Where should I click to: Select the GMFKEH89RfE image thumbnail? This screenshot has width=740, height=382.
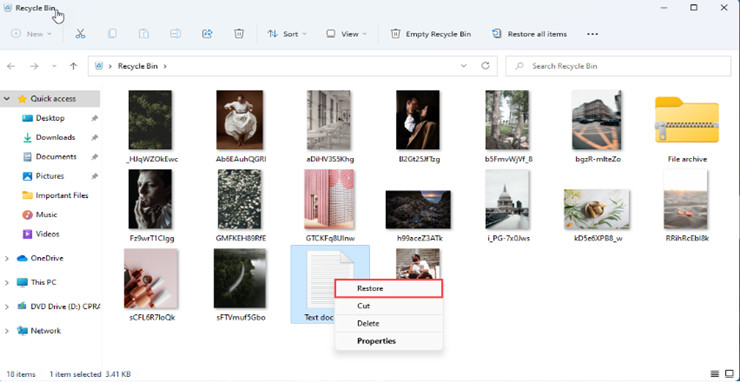(240, 199)
